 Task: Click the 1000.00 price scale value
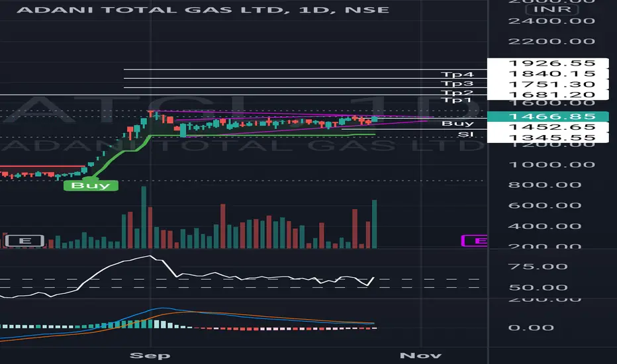pos(551,165)
